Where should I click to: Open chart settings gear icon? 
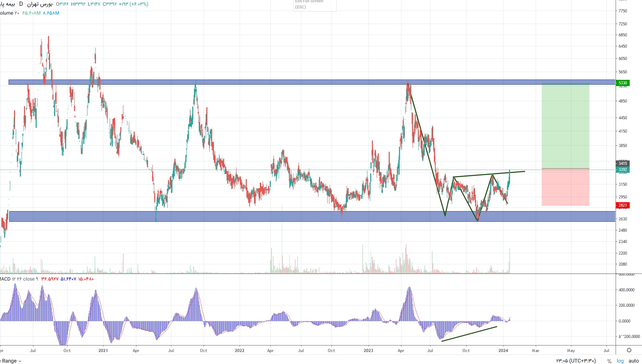coord(629,350)
